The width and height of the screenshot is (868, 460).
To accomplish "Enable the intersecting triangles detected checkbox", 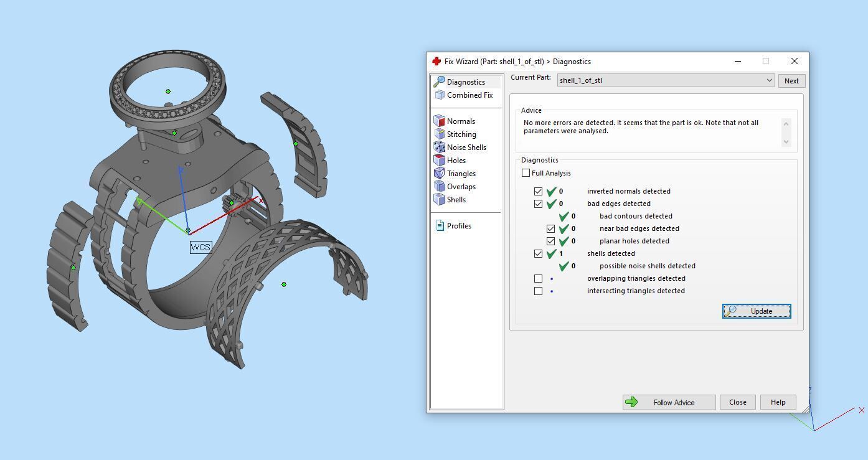I will (538, 291).
